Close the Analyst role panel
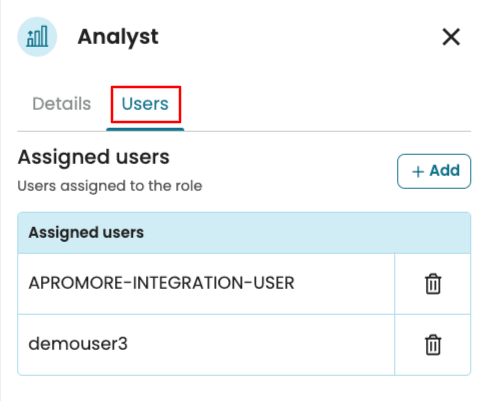This screenshot has height=401, width=490. pos(451,37)
